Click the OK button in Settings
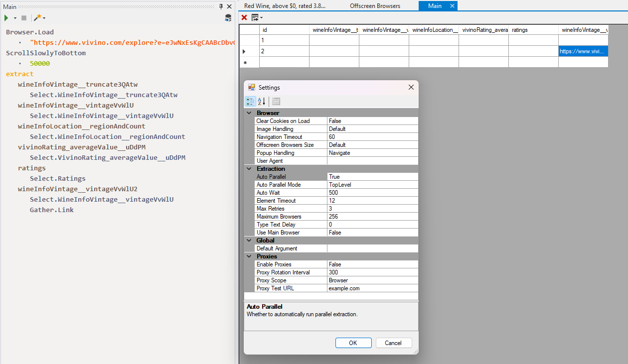 click(x=353, y=343)
